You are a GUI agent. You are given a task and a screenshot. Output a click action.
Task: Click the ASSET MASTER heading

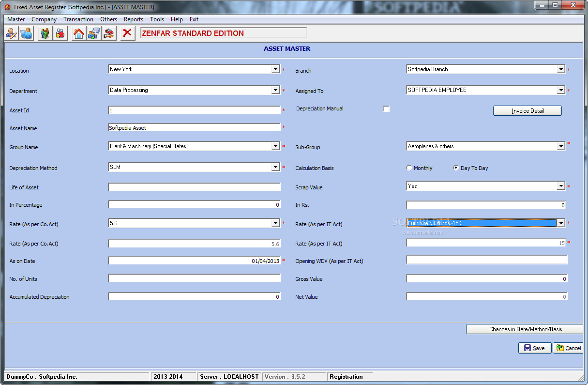287,49
